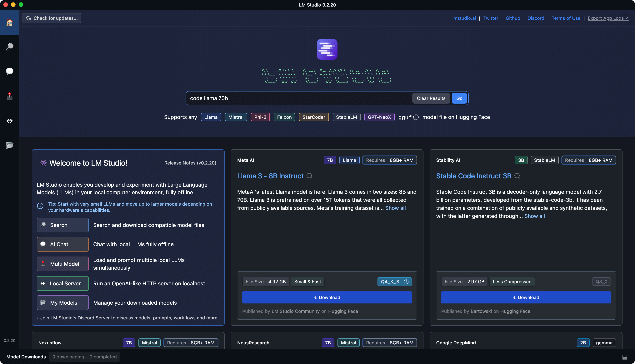The image size is (635, 364).
Task: Open the Github link
Action: coord(513,18)
